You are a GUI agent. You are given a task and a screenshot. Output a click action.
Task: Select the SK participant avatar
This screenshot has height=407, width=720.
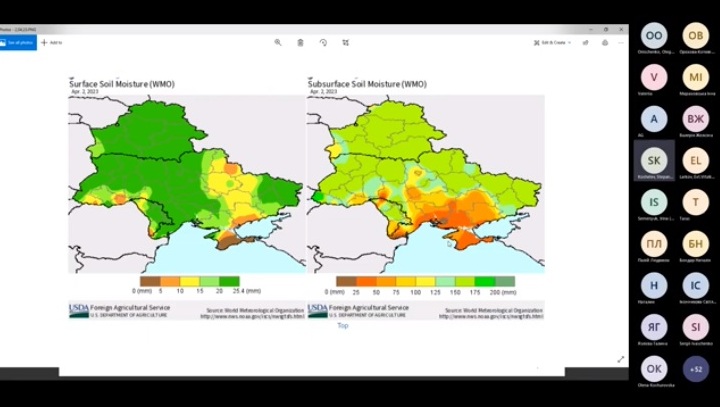point(654,160)
